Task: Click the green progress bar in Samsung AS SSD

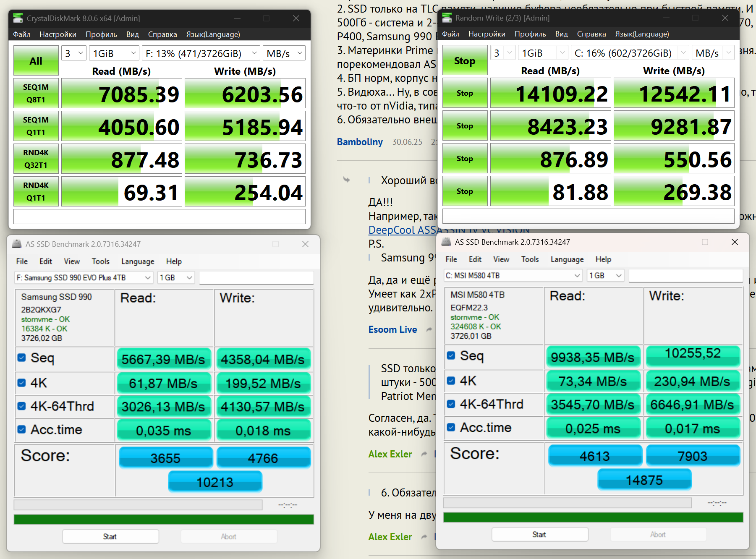Action: [164, 519]
